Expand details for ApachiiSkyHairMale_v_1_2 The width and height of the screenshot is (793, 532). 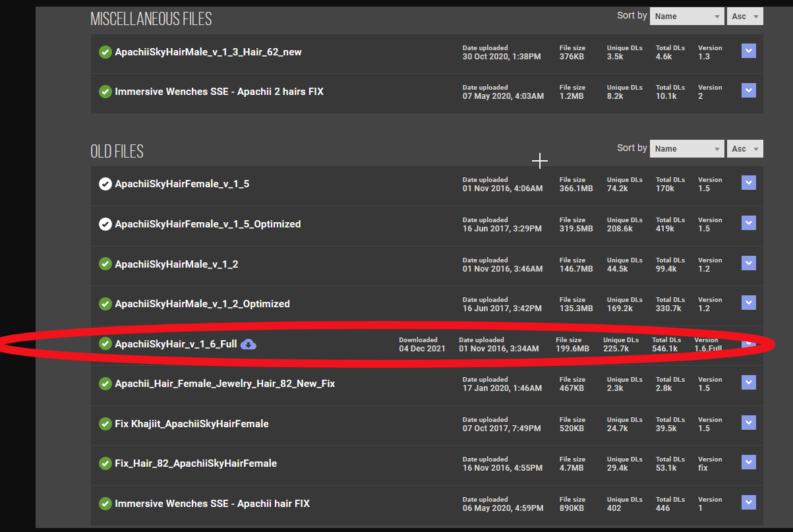coord(748,263)
